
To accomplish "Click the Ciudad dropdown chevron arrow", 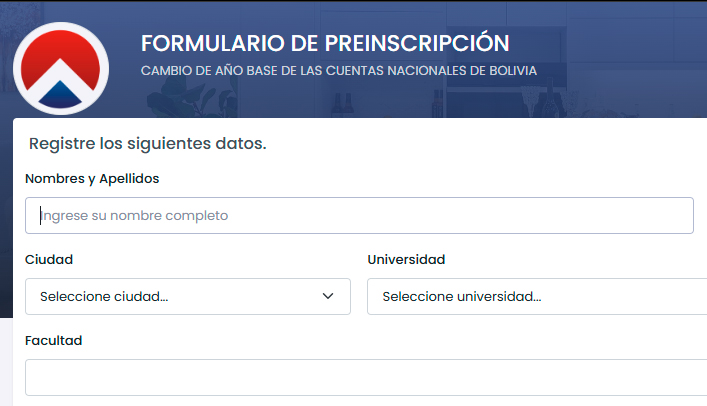I will (x=328, y=296).
